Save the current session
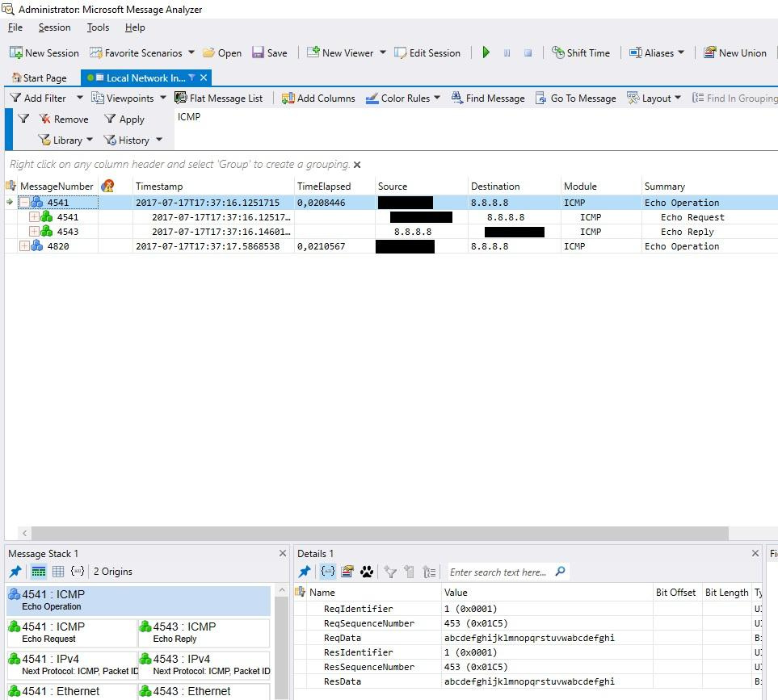 click(x=270, y=52)
